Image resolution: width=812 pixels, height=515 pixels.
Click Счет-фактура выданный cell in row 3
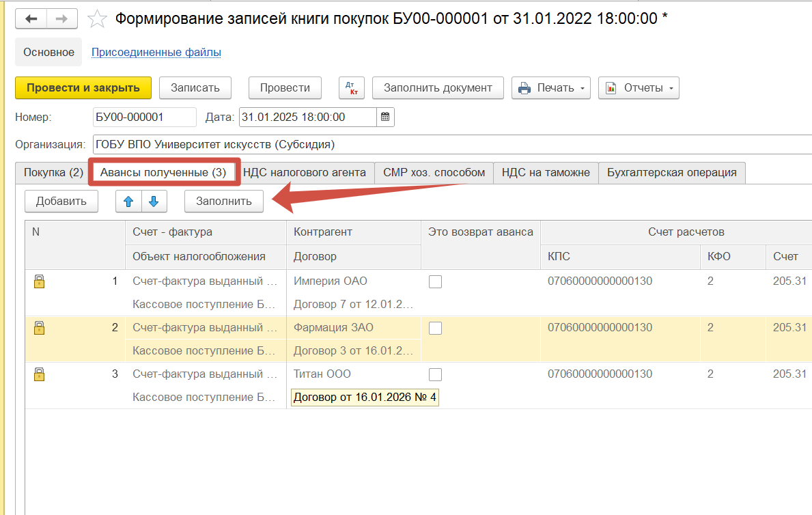point(206,374)
